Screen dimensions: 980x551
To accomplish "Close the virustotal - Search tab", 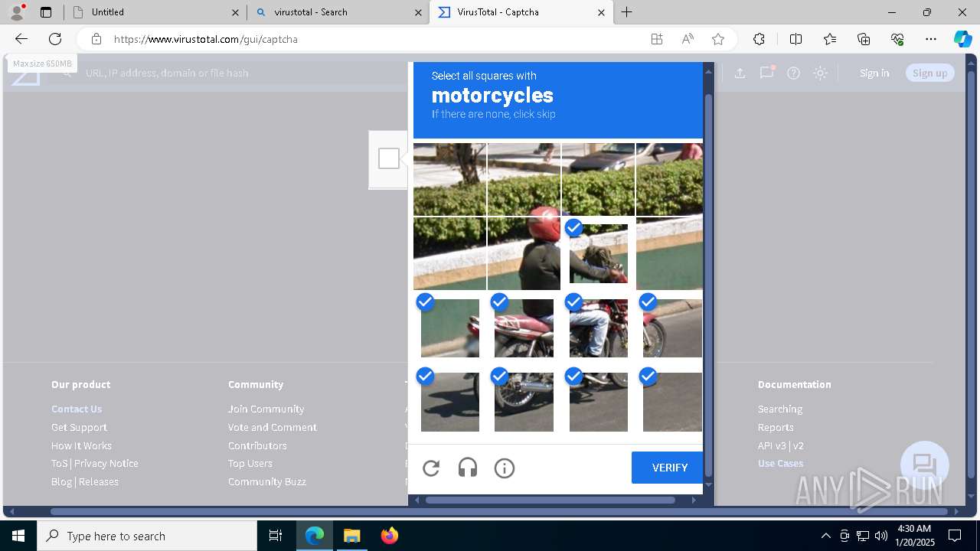I will 418,12.
